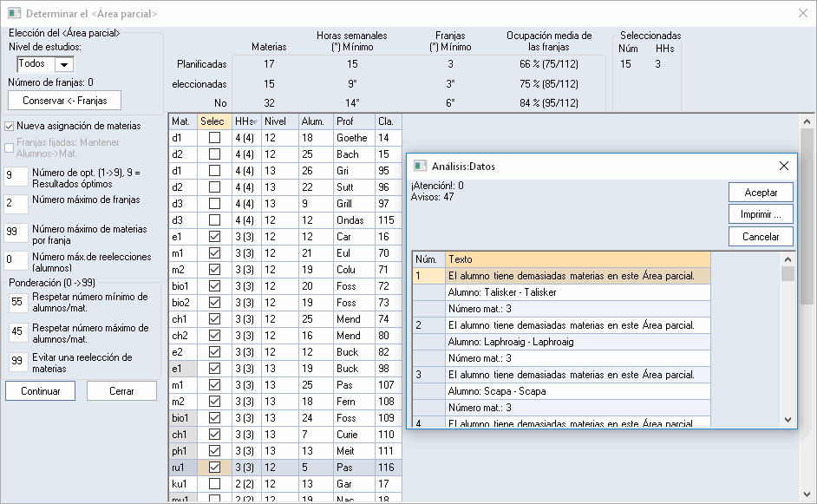Focus the Respetar número máximo de alumnos field
The width and height of the screenshot is (817, 504).
pyautogui.click(x=17, y=331)
